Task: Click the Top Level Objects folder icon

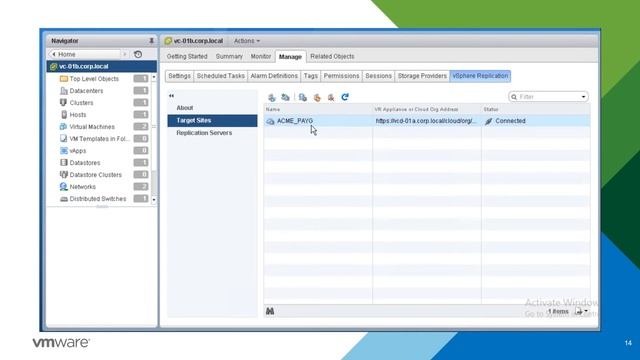Action: pos(64,79)
